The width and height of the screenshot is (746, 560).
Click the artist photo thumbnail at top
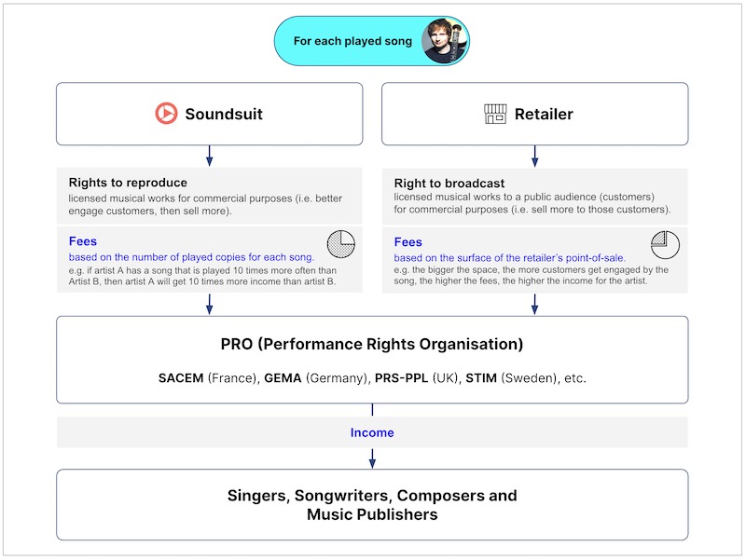click(442, 41)
